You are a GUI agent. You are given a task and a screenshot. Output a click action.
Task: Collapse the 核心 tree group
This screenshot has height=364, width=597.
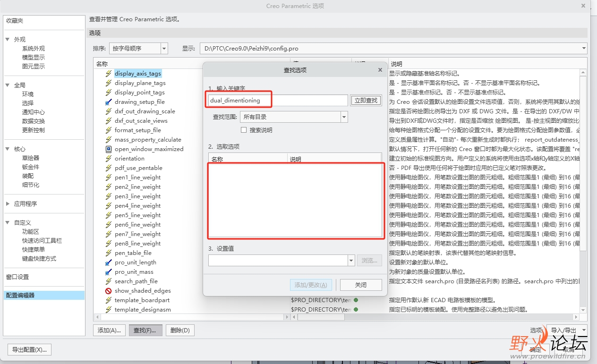point(8,149)
